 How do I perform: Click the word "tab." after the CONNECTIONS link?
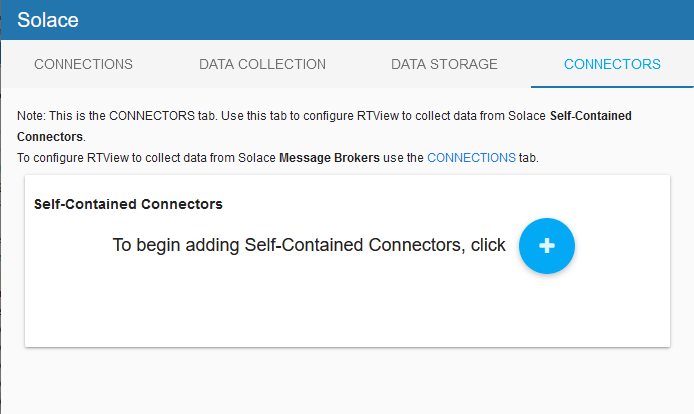pyautogui.click(x=529, y=158)
